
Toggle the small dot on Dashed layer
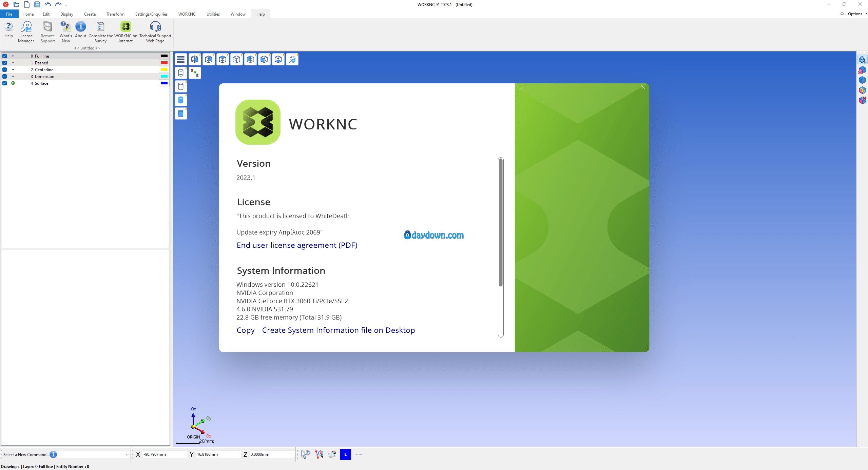click(13, 63)
